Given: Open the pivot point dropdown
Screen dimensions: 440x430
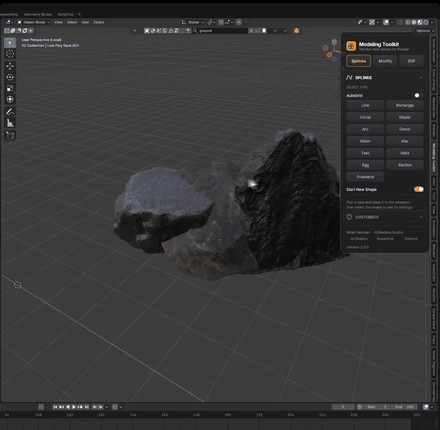Looking at the screenshot, I should click(211, 22).
